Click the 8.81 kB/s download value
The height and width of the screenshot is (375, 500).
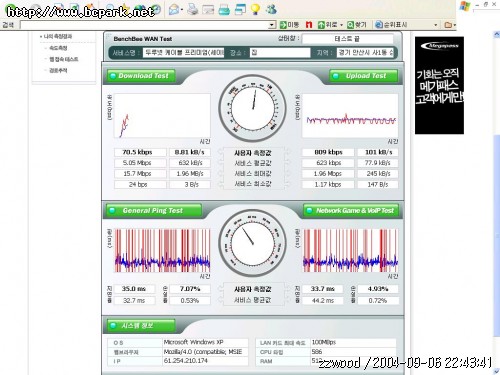pyautogui.click(x=190, y=152)
